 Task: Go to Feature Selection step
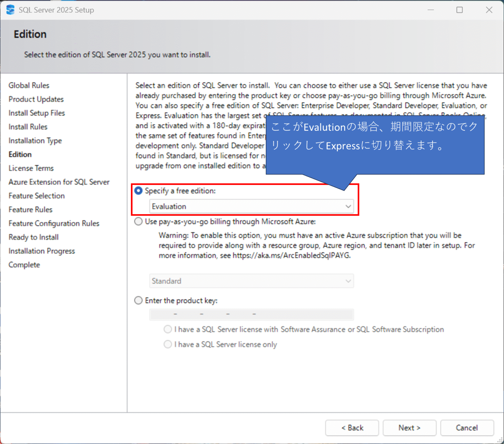coord(36,195)
